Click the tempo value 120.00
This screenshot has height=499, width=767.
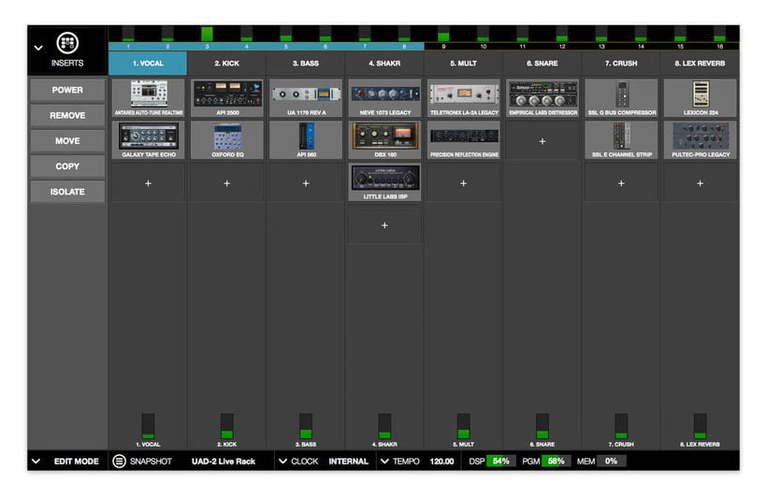tap(442, 461)
